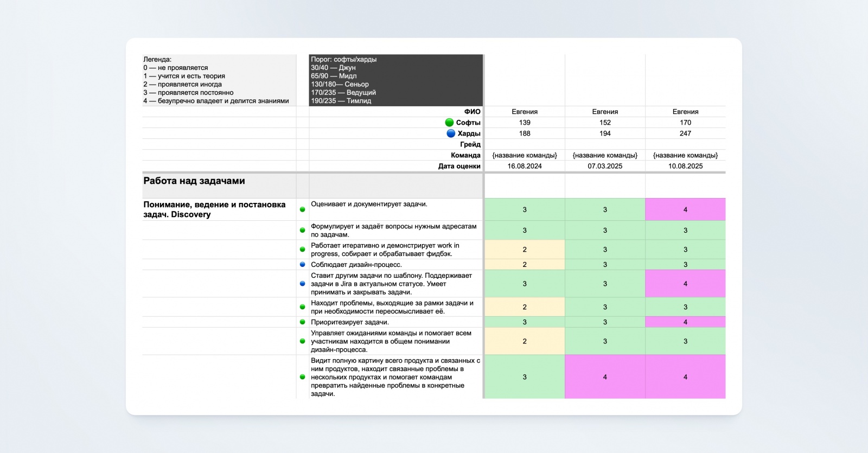Click green dot beside Формулирует и задаёт вопросы

(303, 230)
